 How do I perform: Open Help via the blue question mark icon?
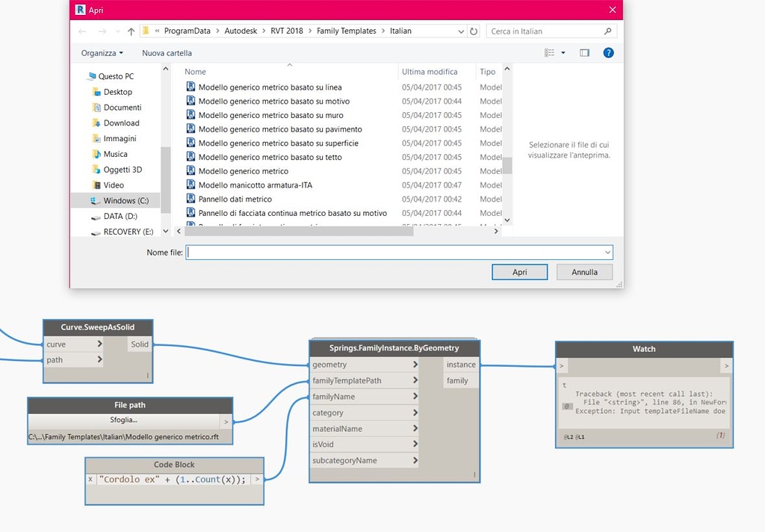coord(607,53)
